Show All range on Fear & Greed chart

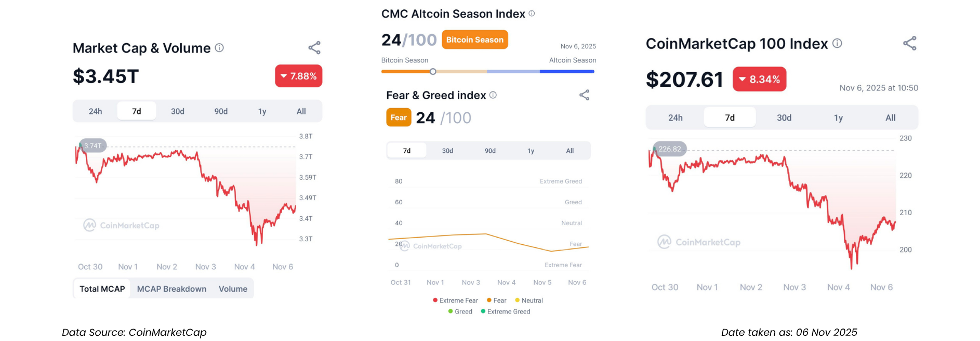click(x=570, y=151)
